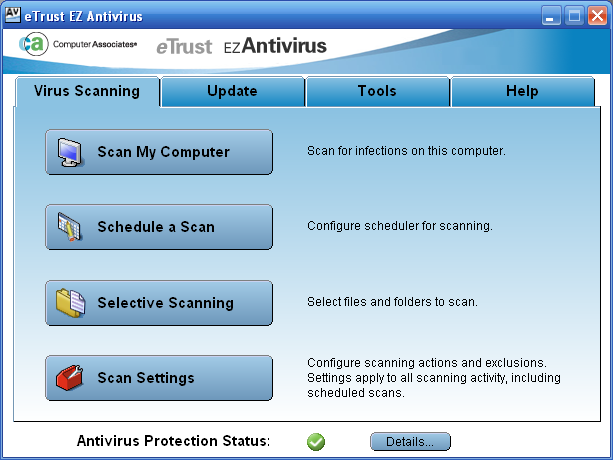Close the eTrust EZ Antivirus window
This screenshot has height=460, width=613.
(597, 16)
